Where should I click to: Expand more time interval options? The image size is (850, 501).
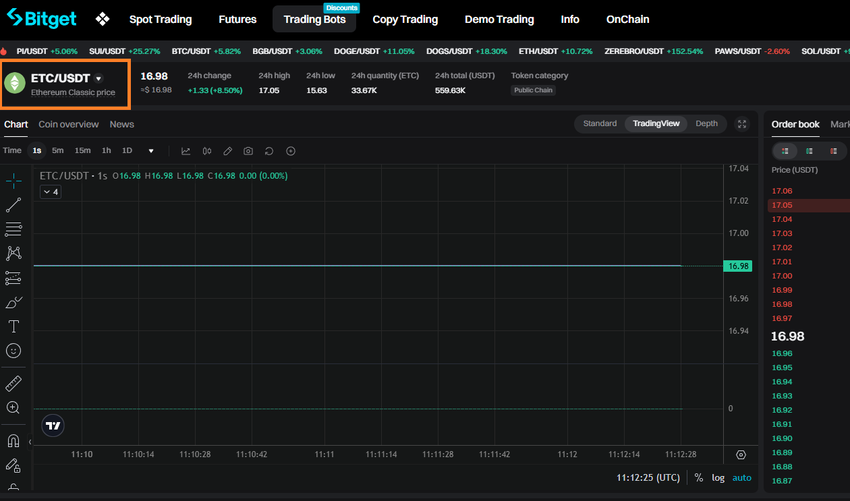[x=151, y=151]
